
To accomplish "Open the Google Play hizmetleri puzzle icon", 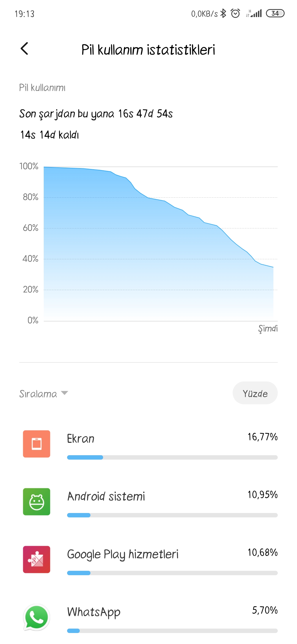I will click(37, 560).
